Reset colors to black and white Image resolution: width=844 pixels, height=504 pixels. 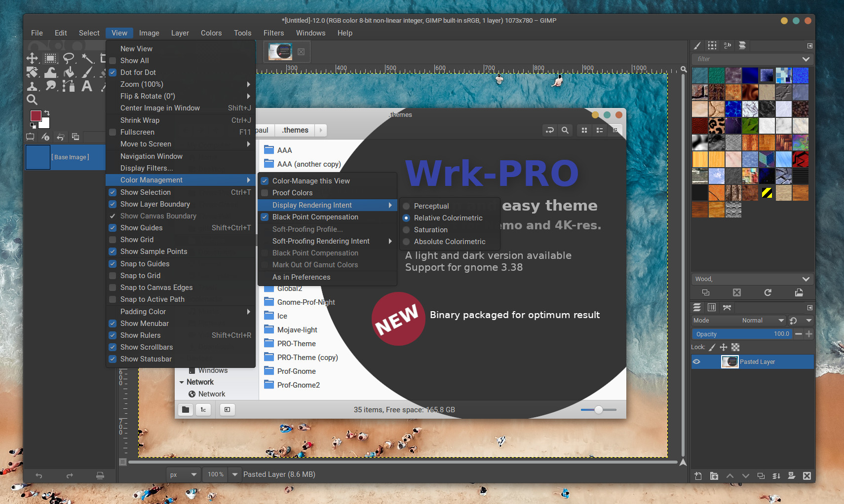point(33,126)
